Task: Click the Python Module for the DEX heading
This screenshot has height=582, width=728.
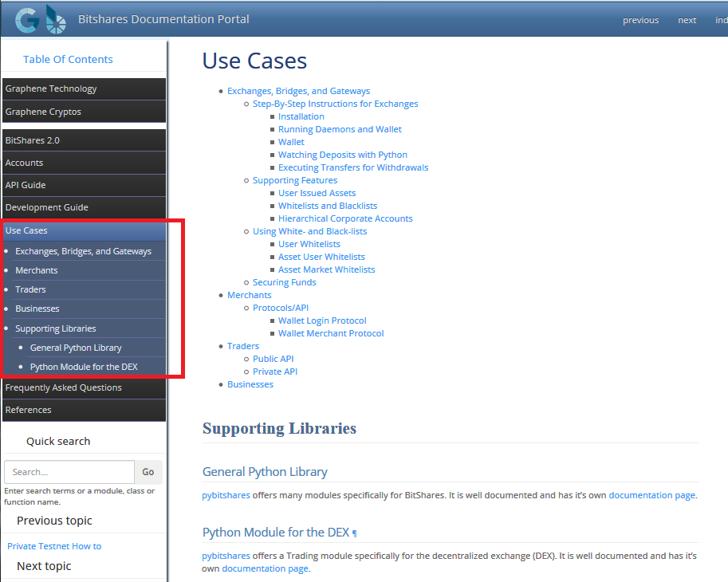Action: click(x=276, y=533)
